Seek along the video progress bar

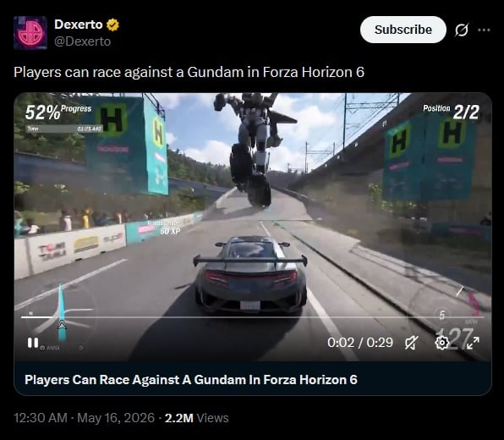(253, 317)
